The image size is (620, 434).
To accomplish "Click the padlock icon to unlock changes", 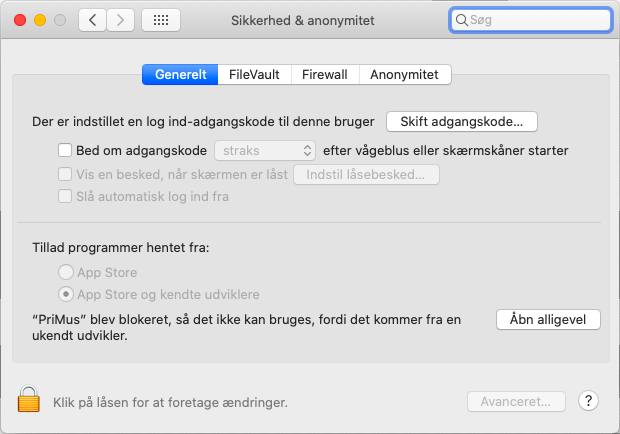I will pos(28,399).
